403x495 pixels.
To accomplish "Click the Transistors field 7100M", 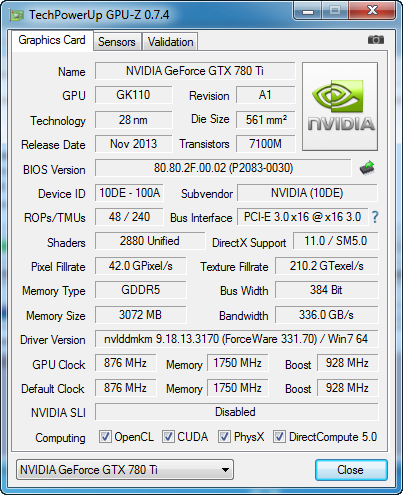I will (265, 144).
